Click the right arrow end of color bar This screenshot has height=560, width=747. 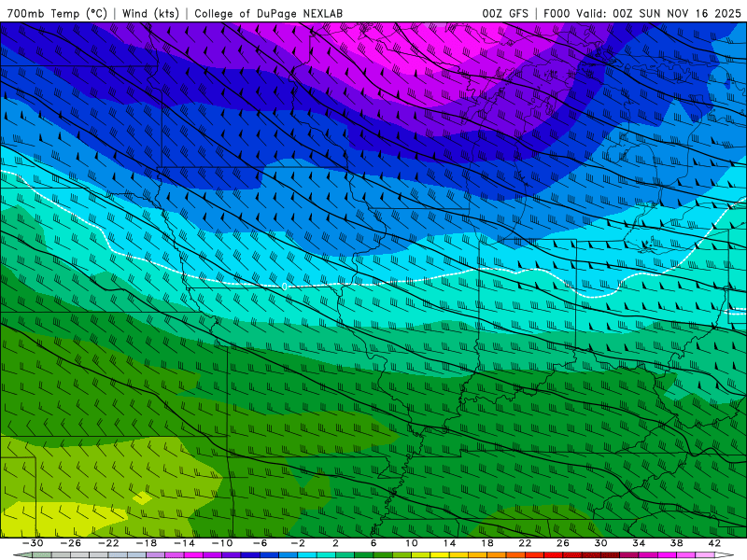[725, 555]
